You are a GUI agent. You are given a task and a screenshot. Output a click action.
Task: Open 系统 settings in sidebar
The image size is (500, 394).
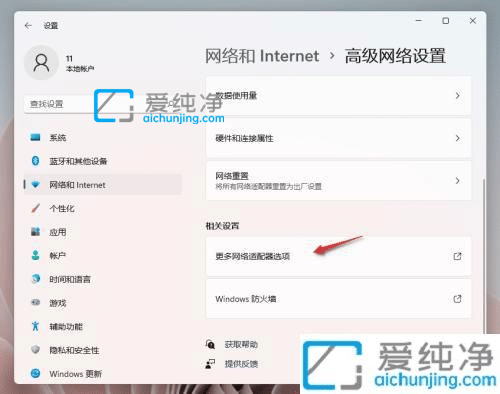(103, 137)
